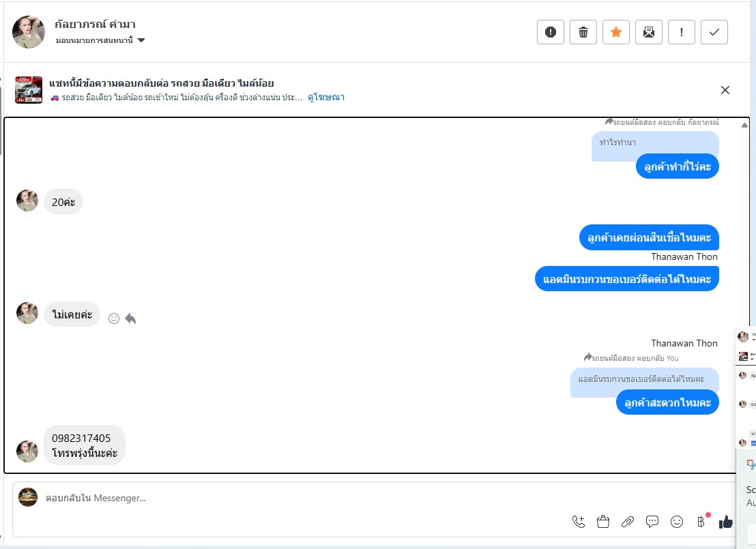Image resolution: width=756 pixels, height=549 pixels.
Task: Delete conversation with trash icon
Action: [x=583, y=32]
